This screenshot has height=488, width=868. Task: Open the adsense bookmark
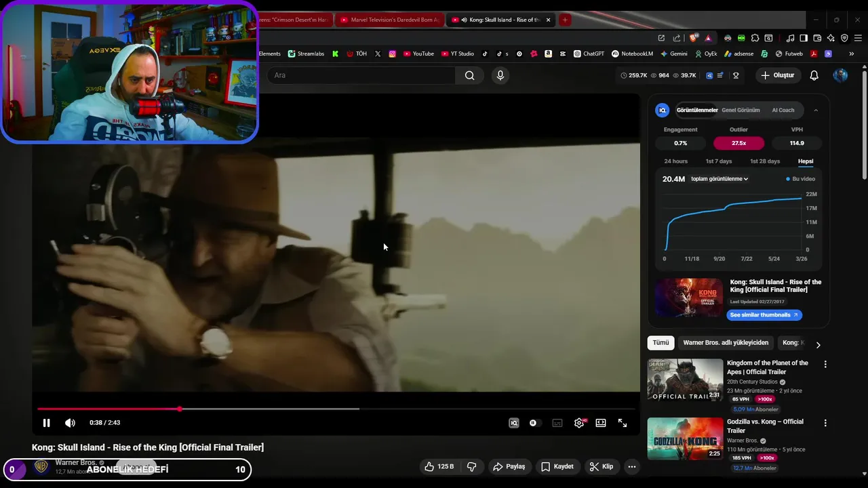[738, 54]
